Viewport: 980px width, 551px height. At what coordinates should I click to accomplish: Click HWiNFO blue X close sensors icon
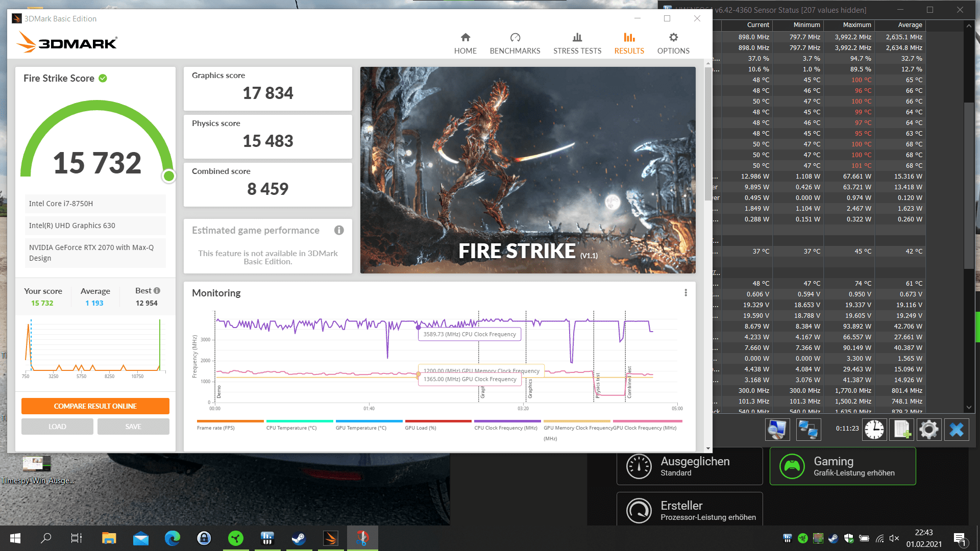coord(957,429)
